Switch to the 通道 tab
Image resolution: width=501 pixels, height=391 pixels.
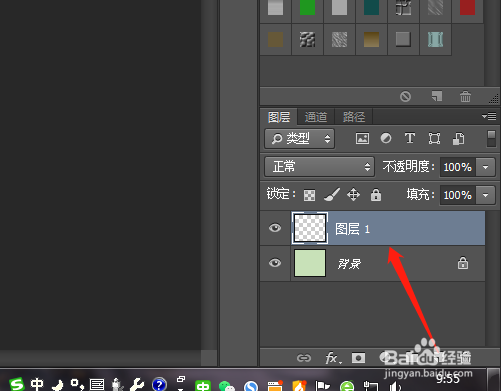click(x=316, y=117)
